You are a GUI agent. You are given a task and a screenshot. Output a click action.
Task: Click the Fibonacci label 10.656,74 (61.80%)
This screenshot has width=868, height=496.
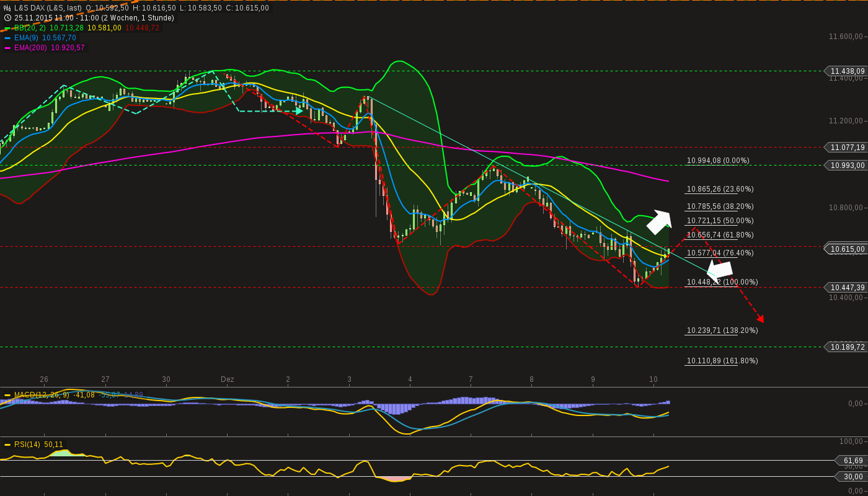[x=720, y=235]
